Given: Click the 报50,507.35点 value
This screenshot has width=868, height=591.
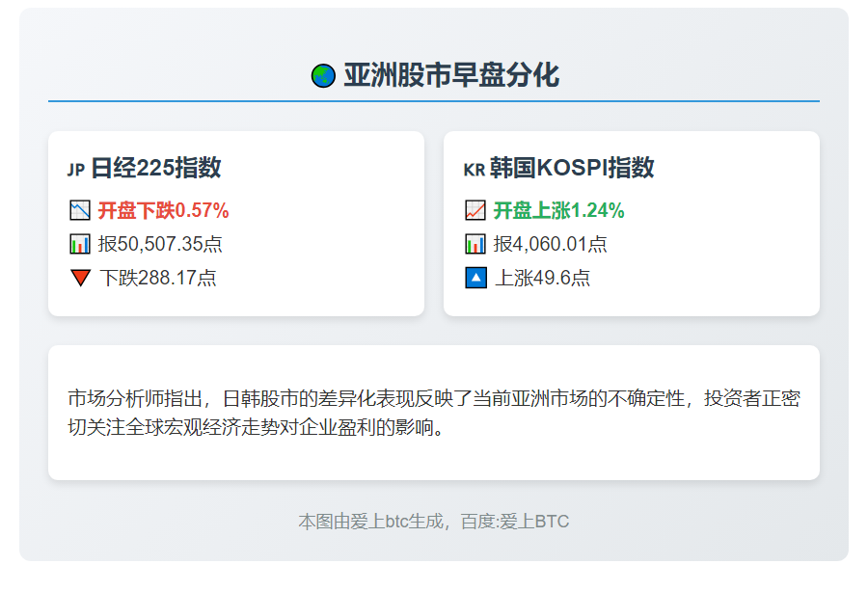Looking at the screenshot, I should coord(160,244).
